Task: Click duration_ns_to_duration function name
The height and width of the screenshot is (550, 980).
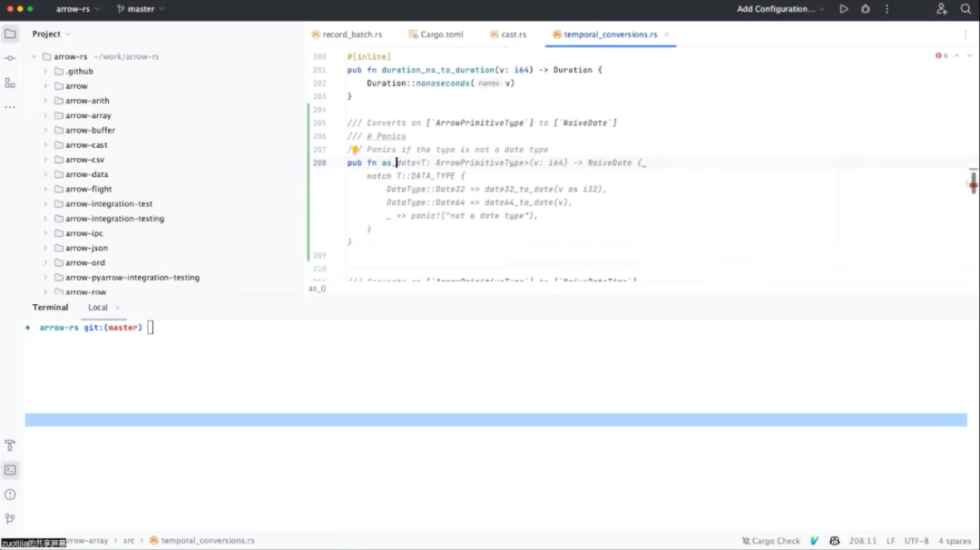Action: click(437, 70)
